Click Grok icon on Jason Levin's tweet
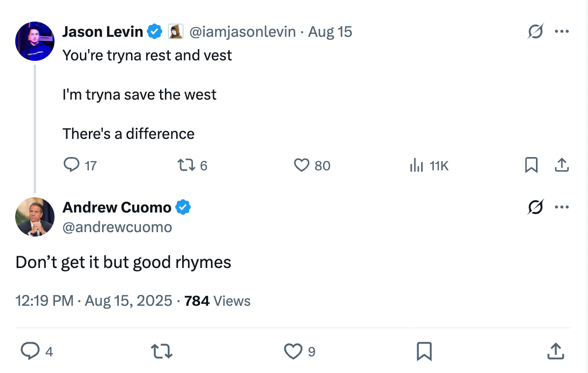Image resolution: width=588 pixels, height=373 pixels. 535,32
